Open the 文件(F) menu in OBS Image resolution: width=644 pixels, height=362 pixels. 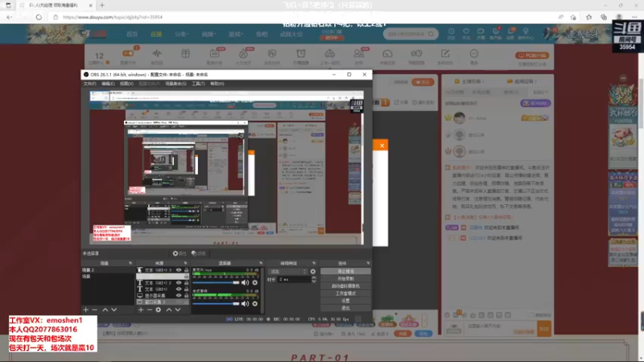click(89, 84)
